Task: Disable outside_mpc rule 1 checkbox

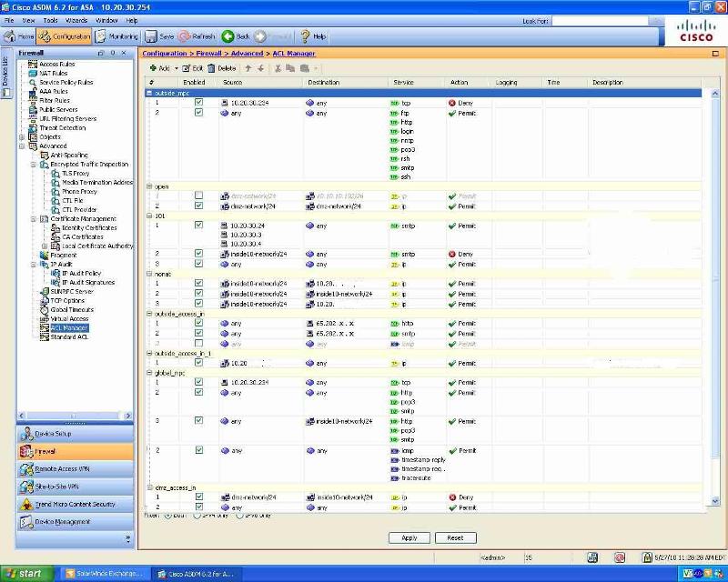Action: tap(198, 102)
